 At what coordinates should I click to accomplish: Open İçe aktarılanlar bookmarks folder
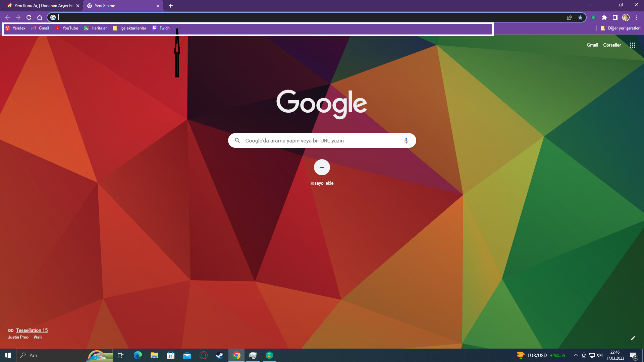tap(130, 28)
